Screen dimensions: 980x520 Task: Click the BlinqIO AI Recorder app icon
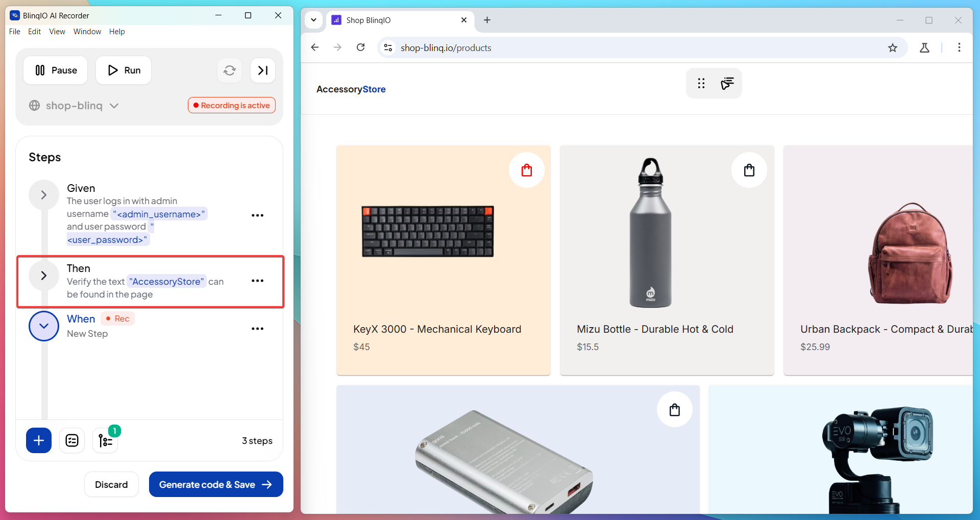(15, 15)
